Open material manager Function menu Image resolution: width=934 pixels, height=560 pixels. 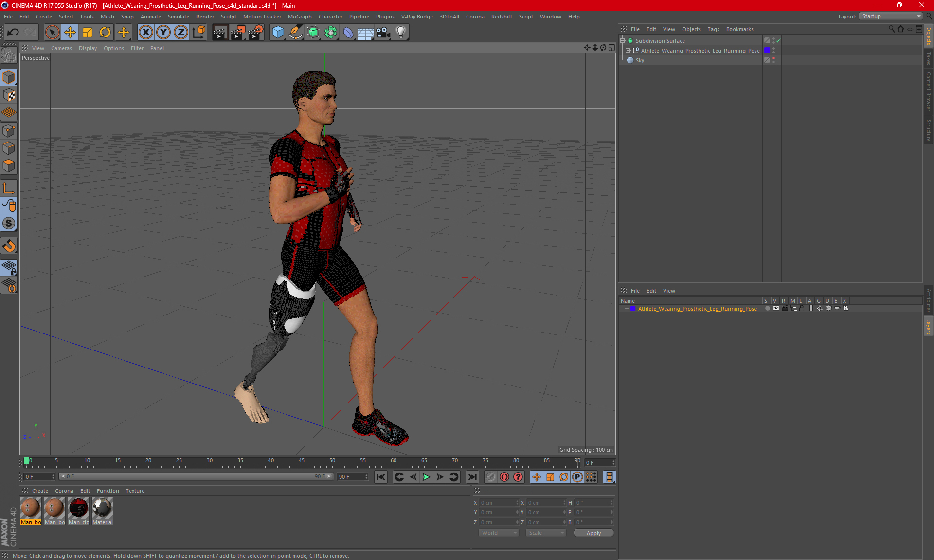(x=108, y=491)
